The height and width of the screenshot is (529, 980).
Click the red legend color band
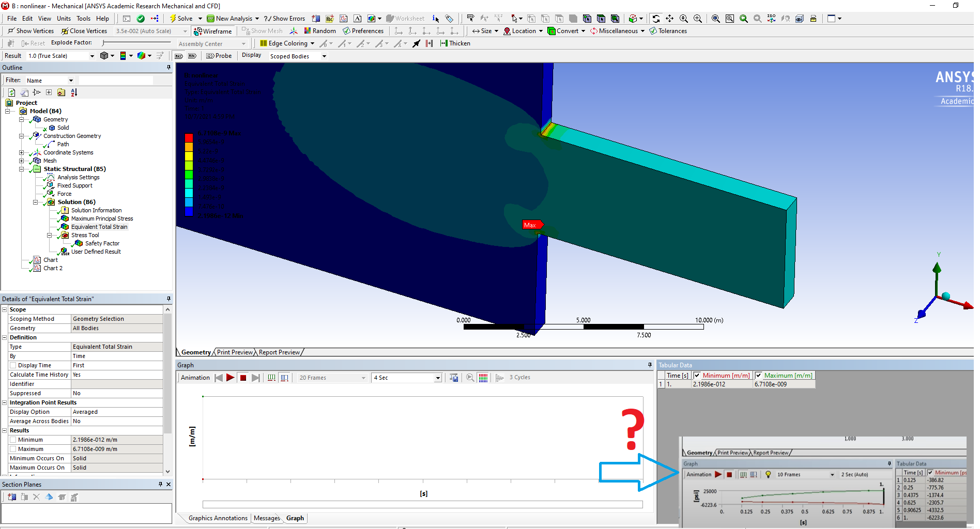pos(189,138)
